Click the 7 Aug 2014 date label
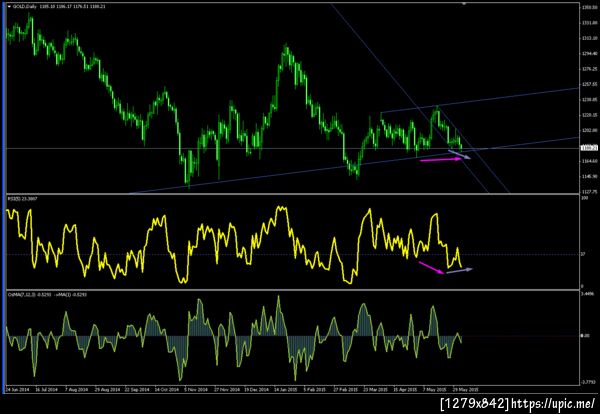This screenshot has height=414, width=600. pos(77,389)
